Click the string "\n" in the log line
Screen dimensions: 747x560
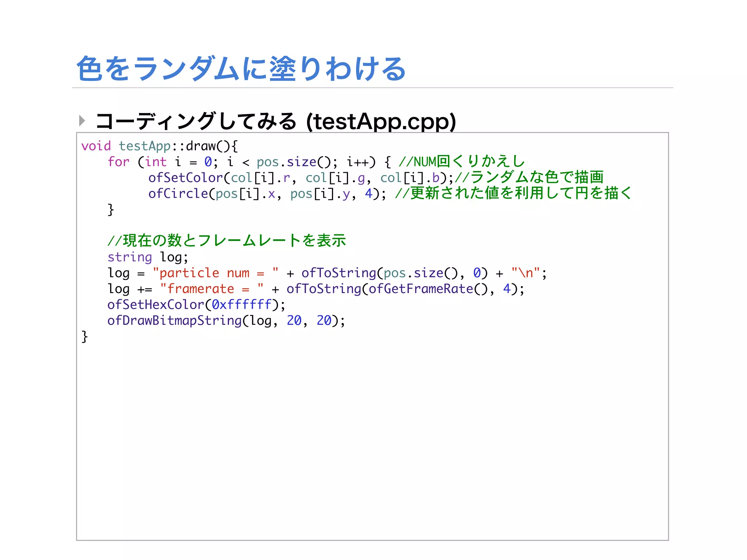tap(526, 273)
